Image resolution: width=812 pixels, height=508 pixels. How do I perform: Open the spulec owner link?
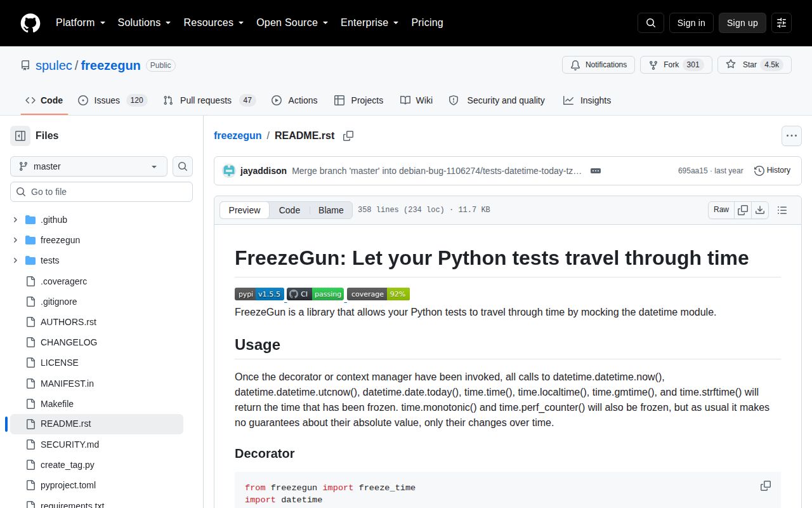pyautogui.click(x=54, y=65)
